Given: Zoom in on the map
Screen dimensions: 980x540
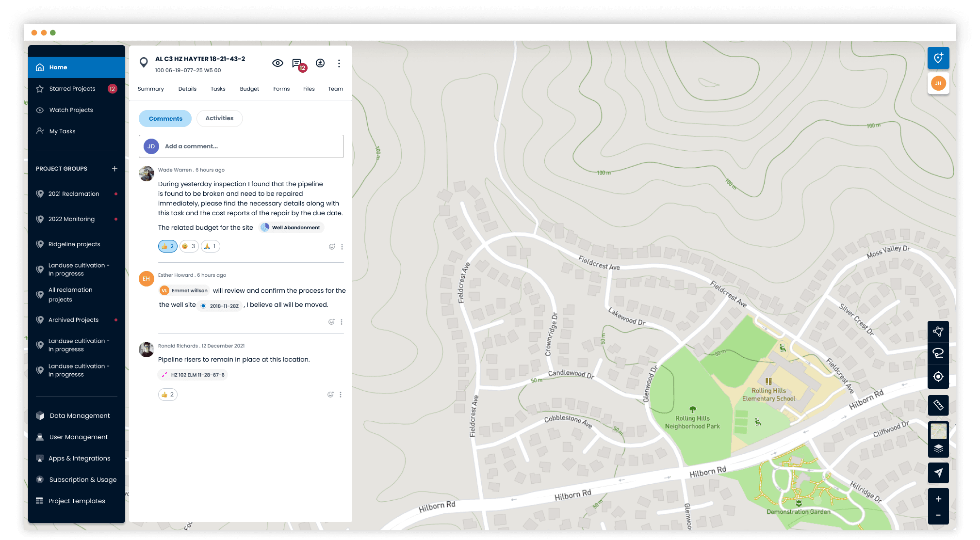Looking at the screenshot, I should [x=938, y=499].
